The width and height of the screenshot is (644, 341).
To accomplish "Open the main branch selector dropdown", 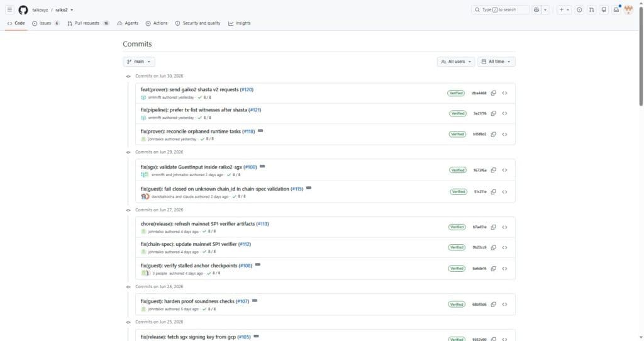I will point(139,62).
